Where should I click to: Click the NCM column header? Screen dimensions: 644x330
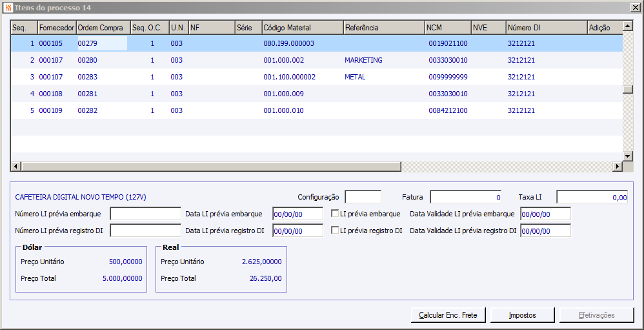pos(447,28)
